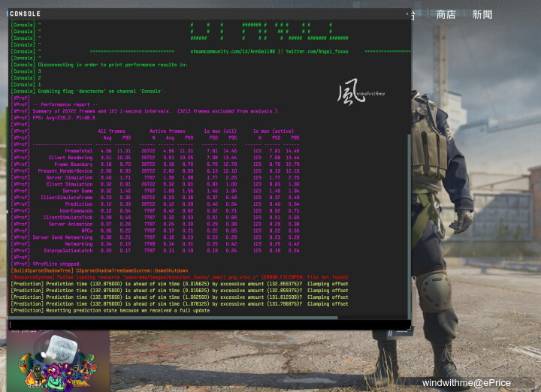Image resolution: width=541 pixels, height=392 pixels.
Task: Click the console horizontal scrollbar
Action: (x=173, y=318)
